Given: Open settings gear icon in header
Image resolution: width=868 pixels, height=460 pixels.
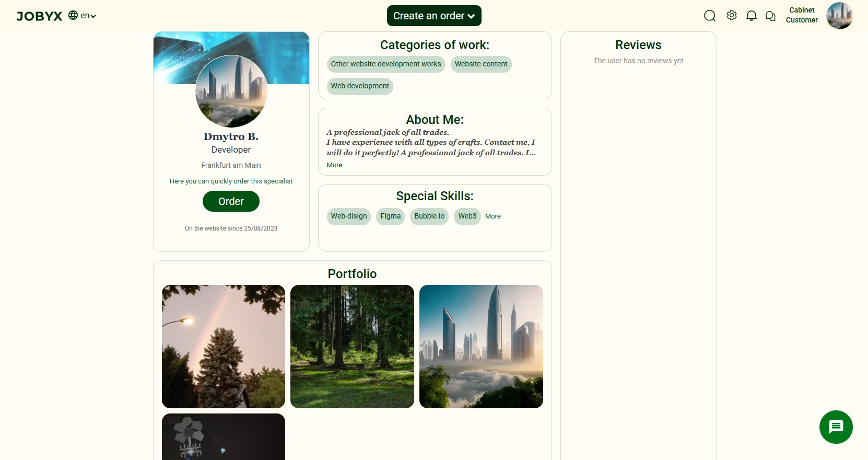Looking at the screenshot, I should 732,15.
